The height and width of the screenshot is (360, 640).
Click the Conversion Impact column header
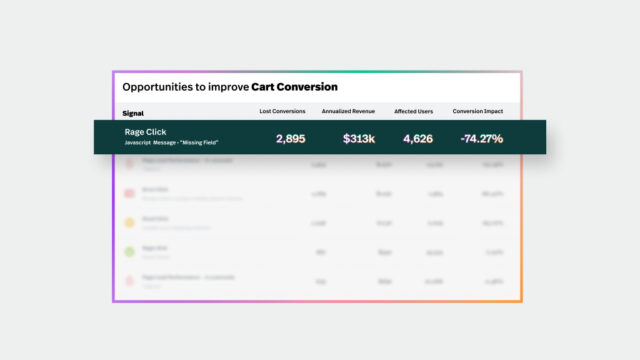click(x=478, y=111)
